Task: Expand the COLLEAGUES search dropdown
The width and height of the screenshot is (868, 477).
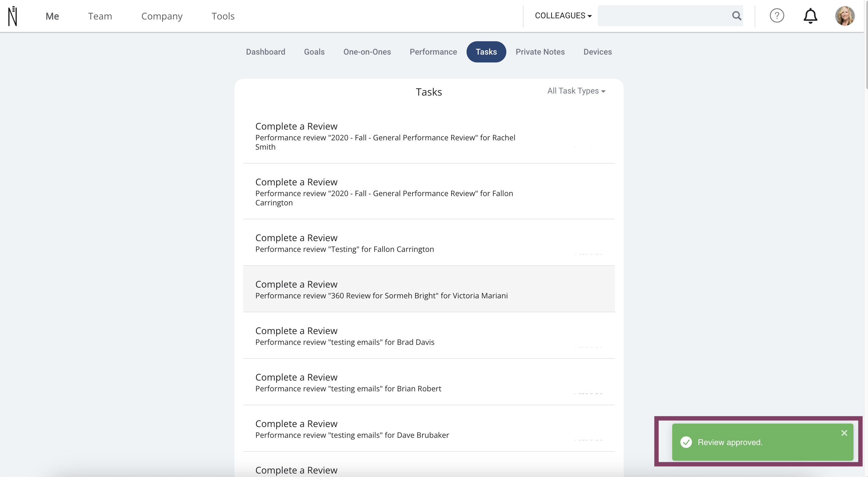Action: point(563,15)
